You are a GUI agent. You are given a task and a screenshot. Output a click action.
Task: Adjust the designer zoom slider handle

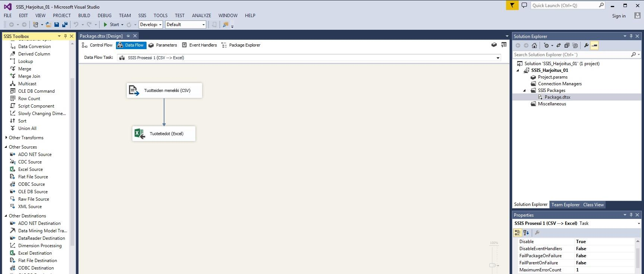pos(493,265)
